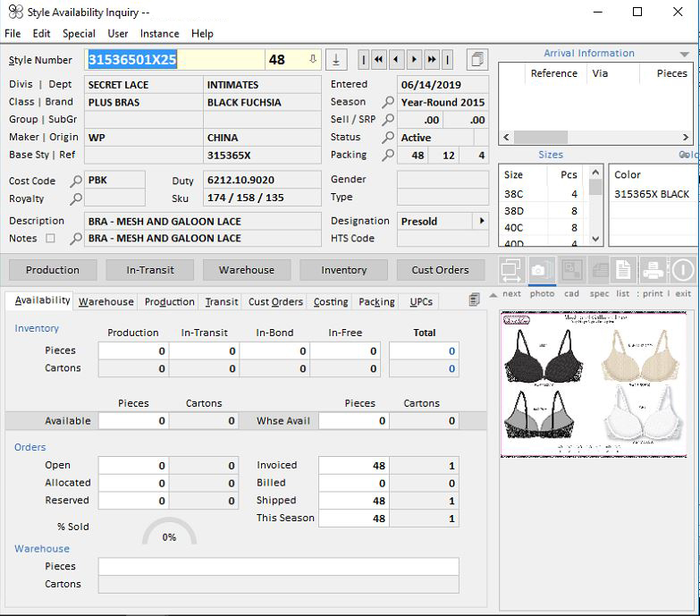Viewport: 700px width, 616px height.
Task: Click the next window-switch icon
Action: pos(511,270)
